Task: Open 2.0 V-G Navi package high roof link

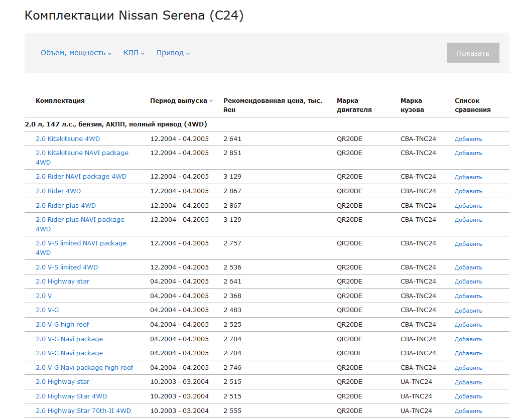Action: click(x=84, y=368)
